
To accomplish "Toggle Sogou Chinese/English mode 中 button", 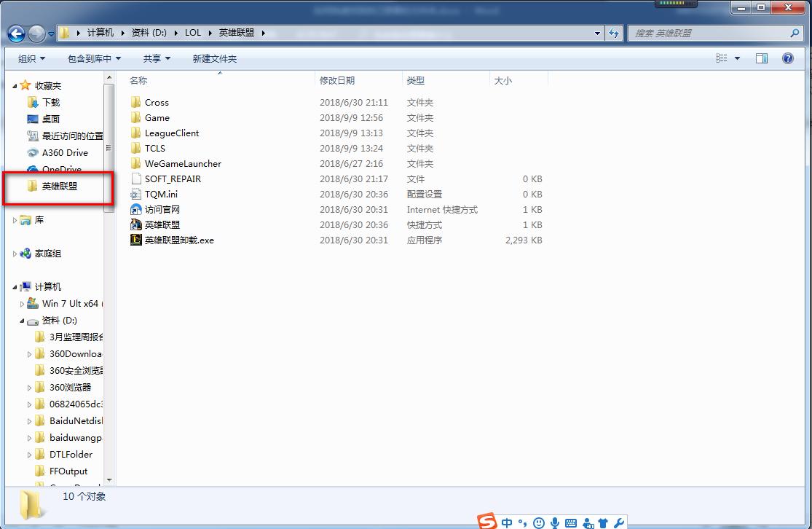I will (x=506, y=522).
